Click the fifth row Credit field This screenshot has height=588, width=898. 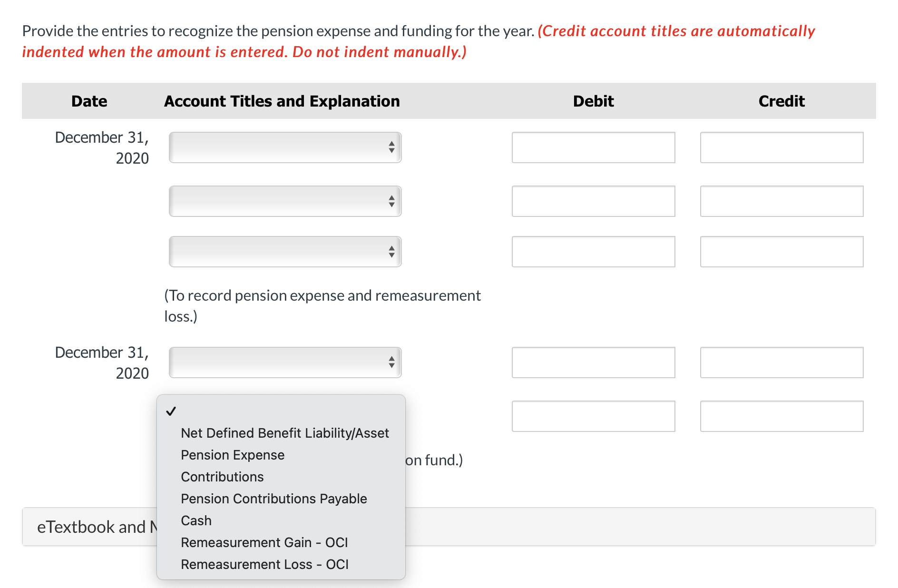[x=781, y=416]
